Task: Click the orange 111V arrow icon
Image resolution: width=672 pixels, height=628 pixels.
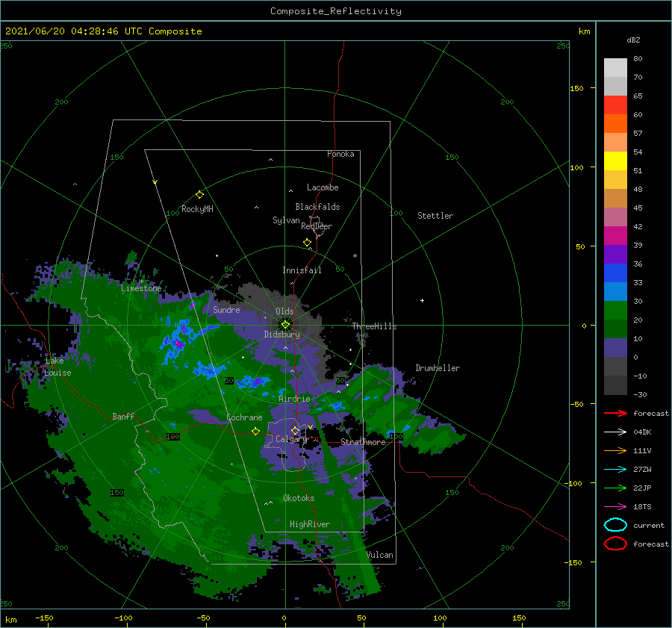Action: pos(615,450)
